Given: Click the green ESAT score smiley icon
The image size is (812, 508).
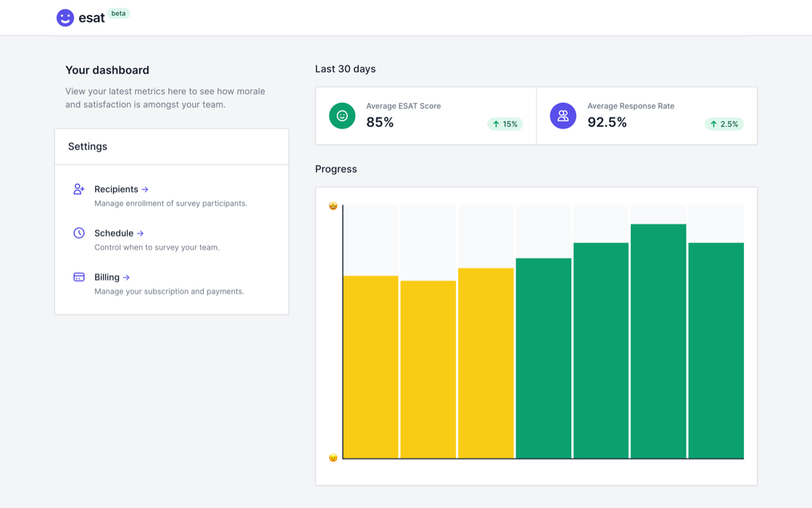Looking at the screenshot, I should [x=342, y=116].
